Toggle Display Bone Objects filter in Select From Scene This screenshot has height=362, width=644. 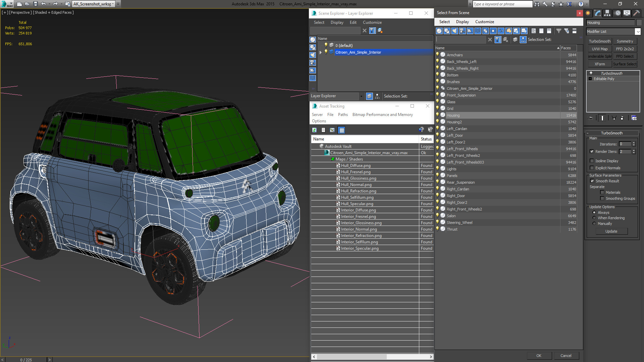(501, 31)
